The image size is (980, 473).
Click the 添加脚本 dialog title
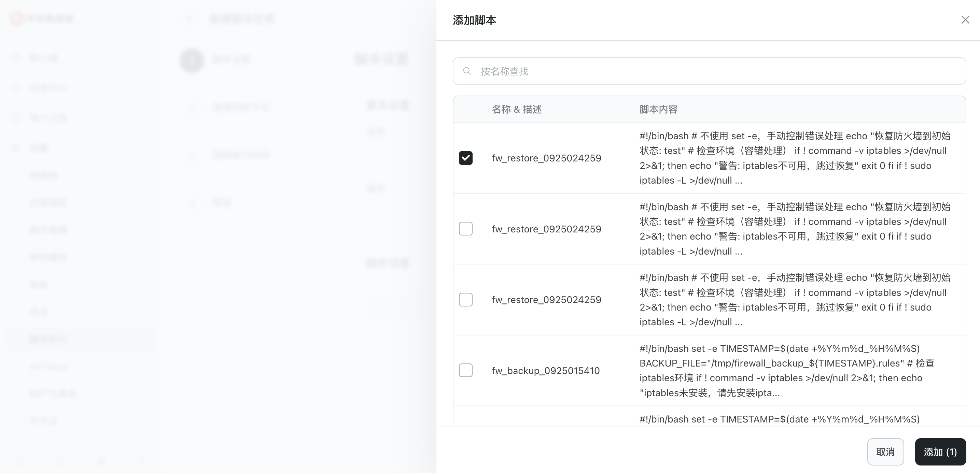pos(474,20)
